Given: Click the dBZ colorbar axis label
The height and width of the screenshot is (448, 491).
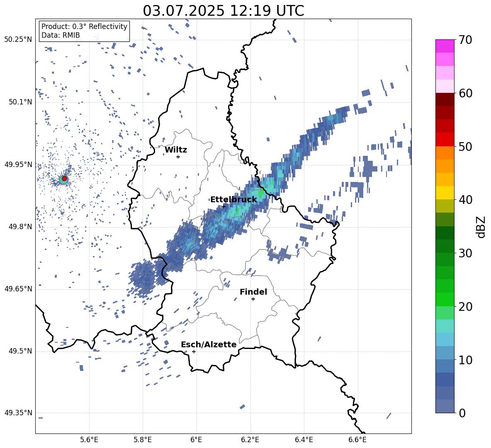Looking at the screenshot, I should coord(481,227).
